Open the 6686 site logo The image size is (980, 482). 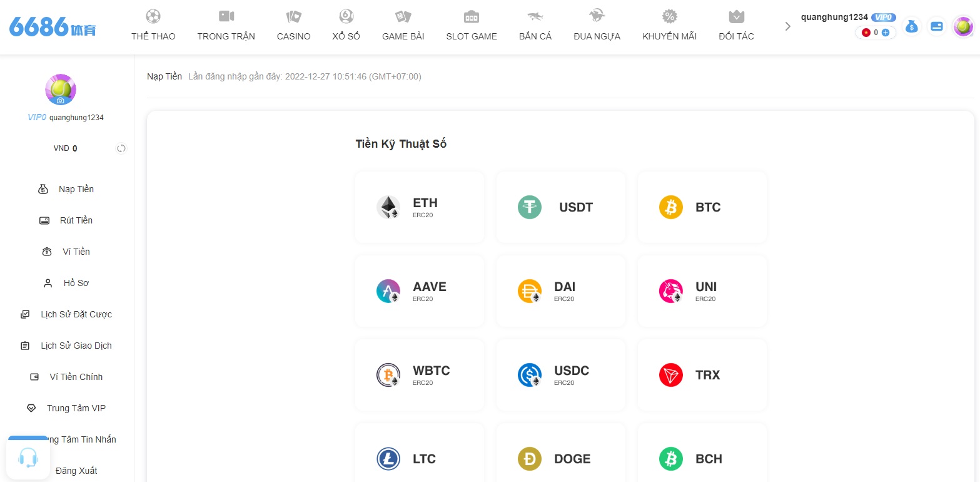click(53, 27)
